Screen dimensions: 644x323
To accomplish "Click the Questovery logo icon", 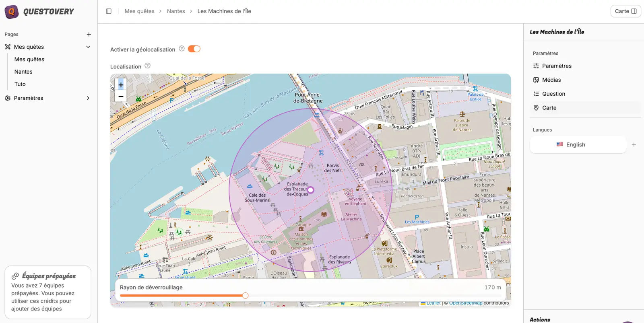I will tap(12, 12).
